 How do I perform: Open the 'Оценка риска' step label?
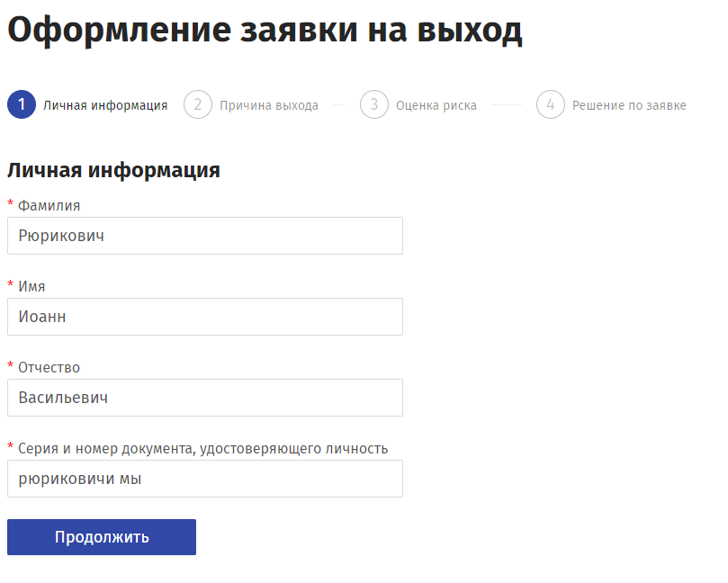436,105
